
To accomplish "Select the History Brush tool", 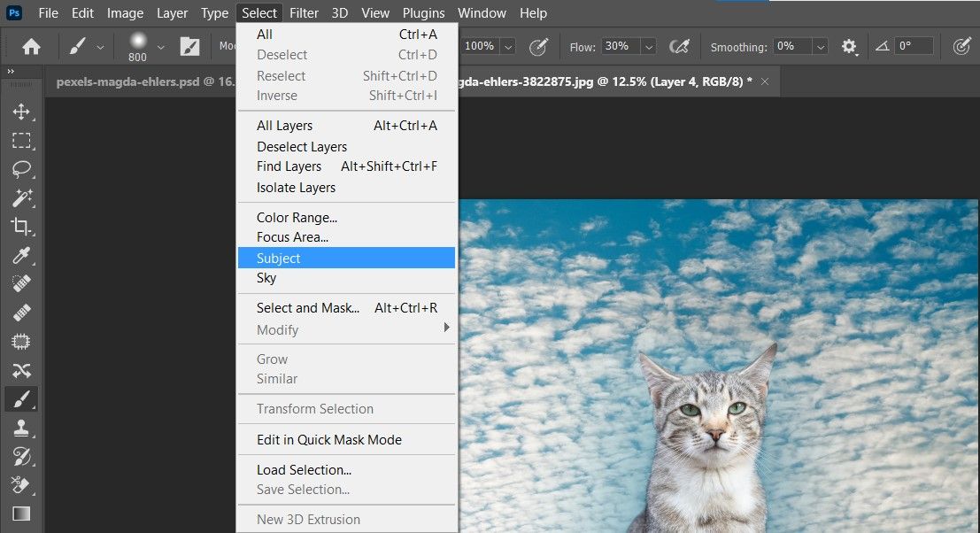I will pyautogui.click(x=21, y=457).
